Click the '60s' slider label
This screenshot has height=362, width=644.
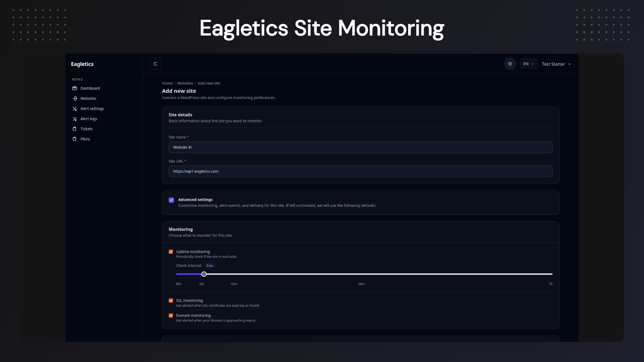pos(179,284)
